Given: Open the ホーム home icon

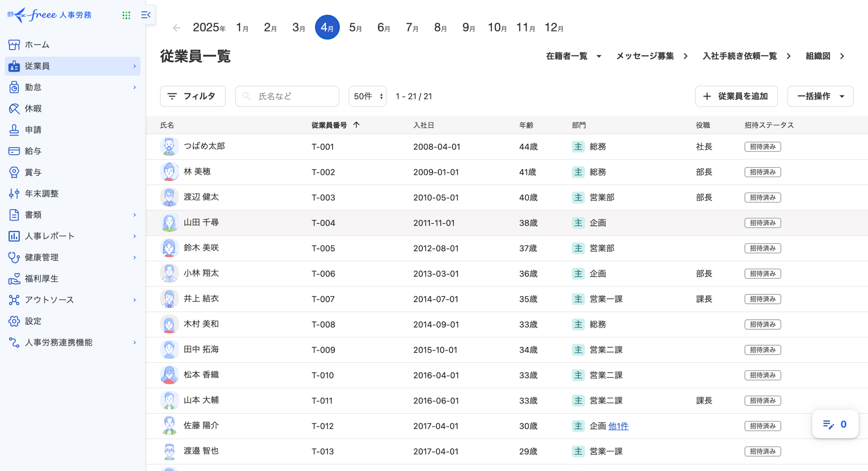Looking at the screenshot, I should pos(14,45).
